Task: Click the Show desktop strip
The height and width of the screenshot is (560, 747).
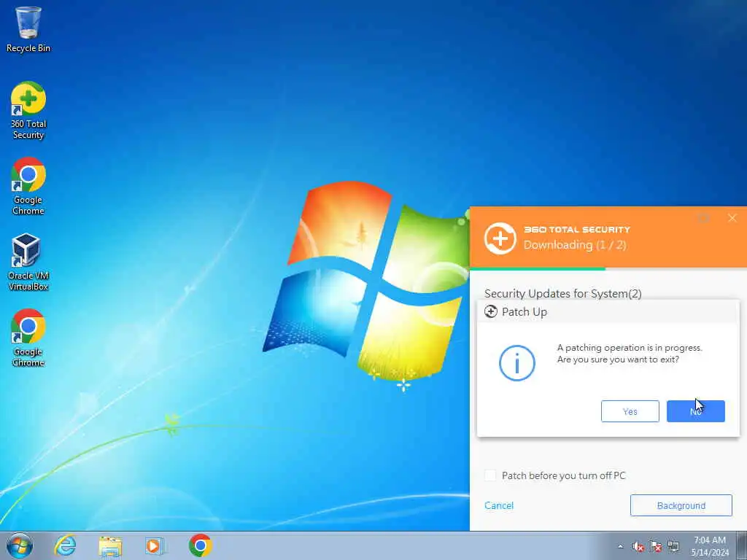Action: 741,545
